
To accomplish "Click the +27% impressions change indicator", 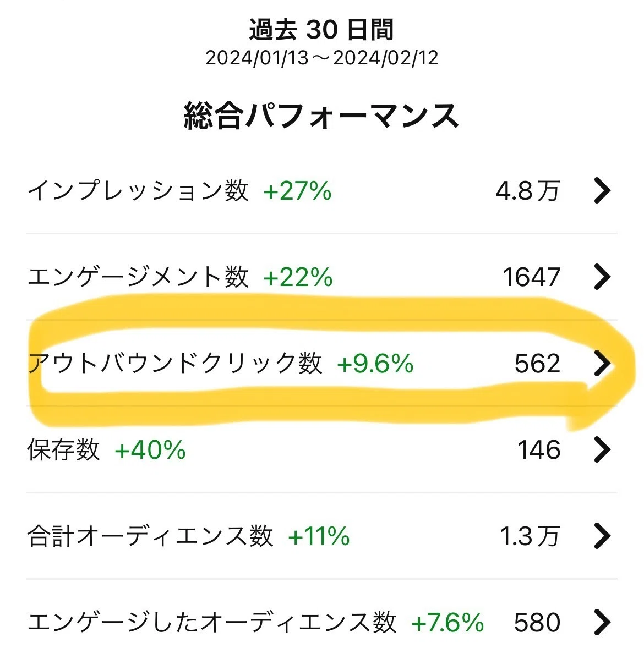I will [297, 191].
